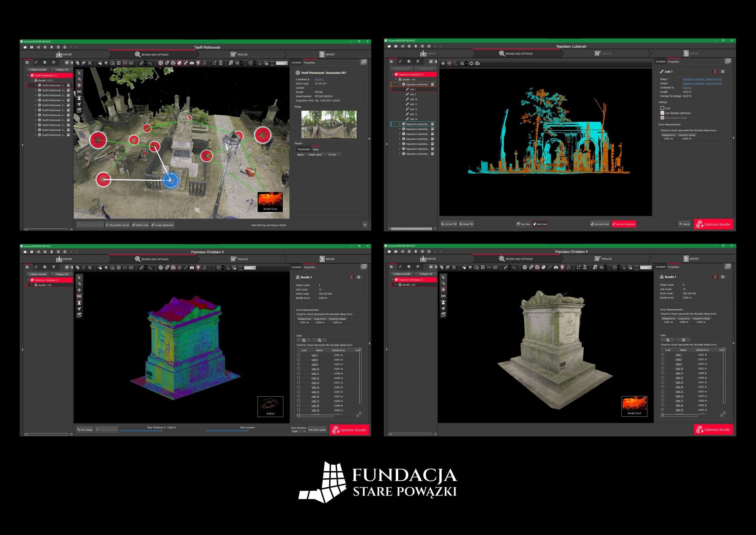
Task: Open Napoleon Lubieński Stanowisko 001 Setup1 link
Action: click(x=702, y=79)
